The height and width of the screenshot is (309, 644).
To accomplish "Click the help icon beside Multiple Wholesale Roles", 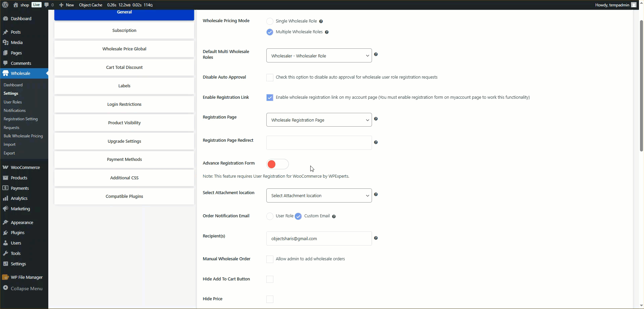I will [x=327, y=32].
